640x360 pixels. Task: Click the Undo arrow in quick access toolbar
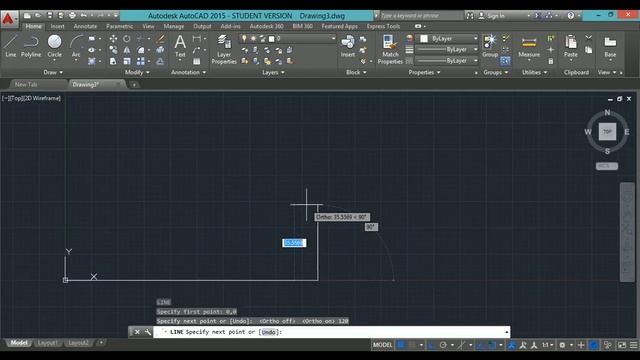point(84,16)
